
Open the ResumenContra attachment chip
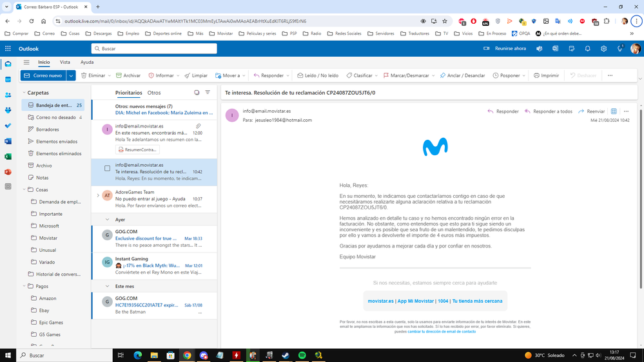coord(137,150)
